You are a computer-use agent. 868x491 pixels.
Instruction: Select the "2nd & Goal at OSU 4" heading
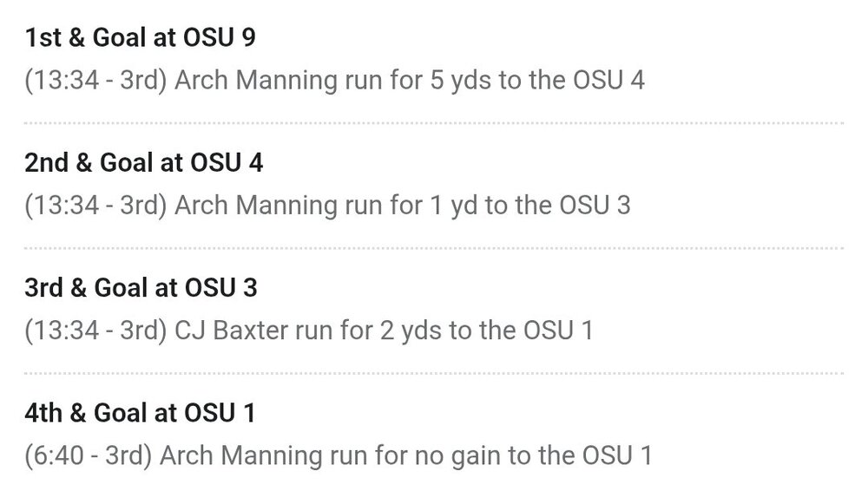coord(143,163)
